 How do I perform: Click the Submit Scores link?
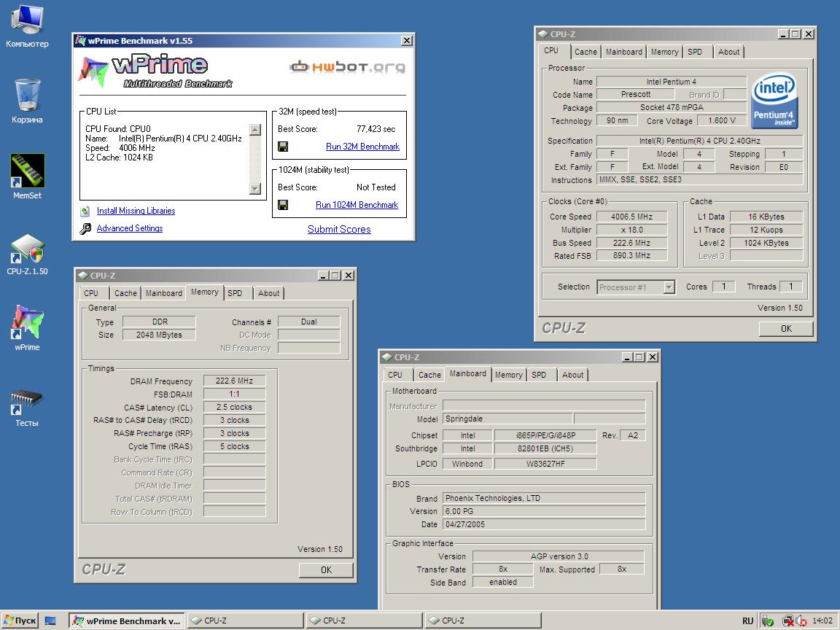pyautogui.click(x=339, y=229)
